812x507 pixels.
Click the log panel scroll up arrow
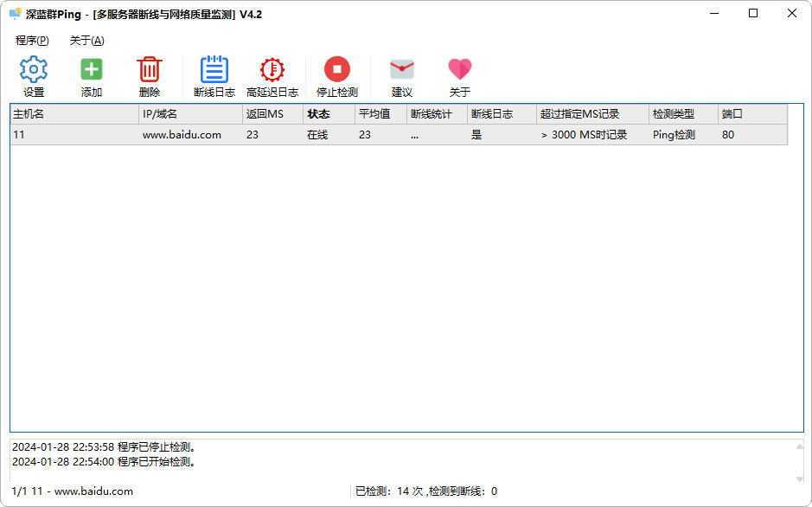(800, 446)
